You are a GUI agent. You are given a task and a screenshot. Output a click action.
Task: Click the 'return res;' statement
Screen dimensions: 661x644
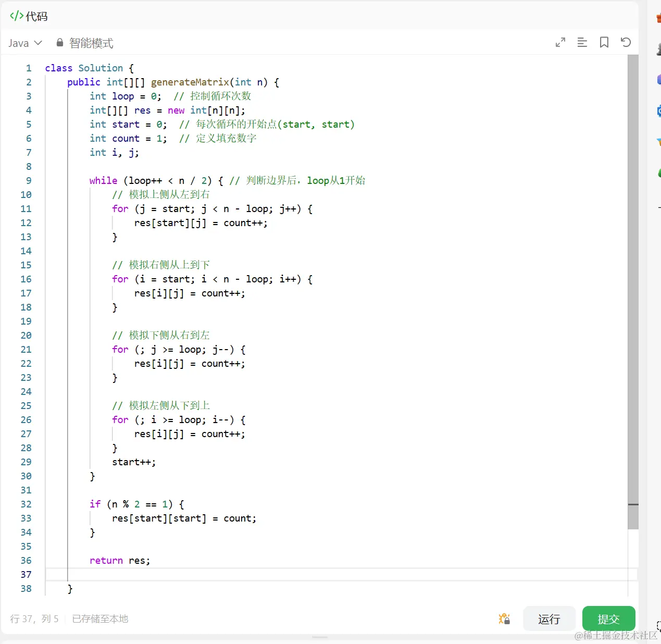(x=120, y=560)
